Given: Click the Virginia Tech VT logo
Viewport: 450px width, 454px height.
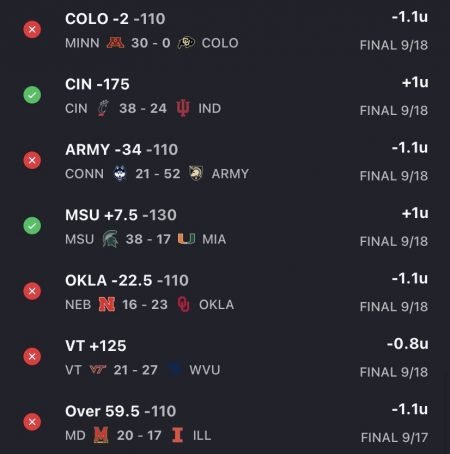Looking at the screenshot, I should click(x=98, y=369).
